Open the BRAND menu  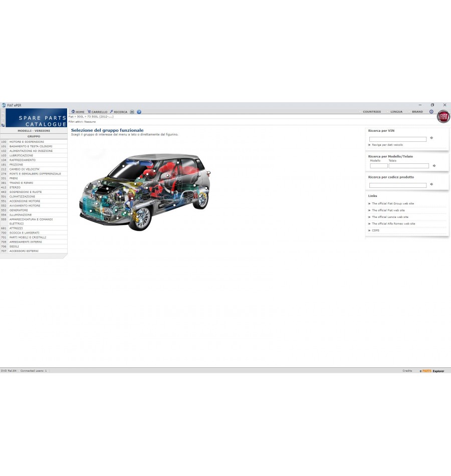[417, 112]
